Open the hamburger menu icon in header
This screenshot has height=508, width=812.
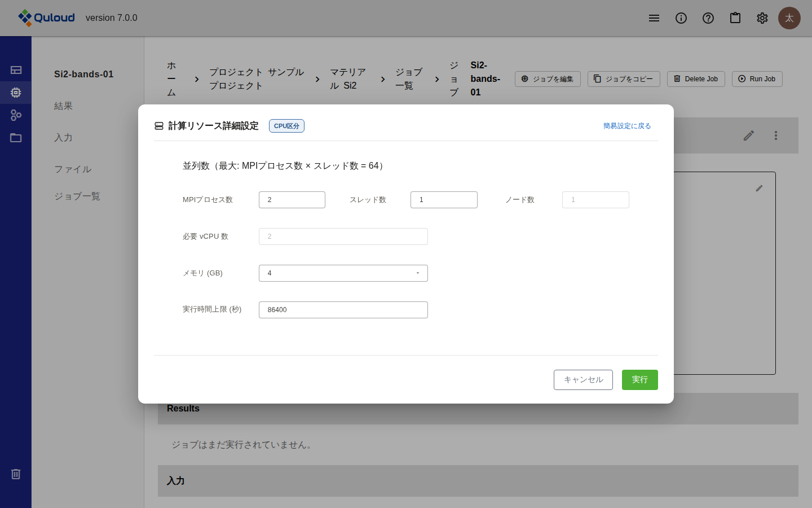pos(654,18)
